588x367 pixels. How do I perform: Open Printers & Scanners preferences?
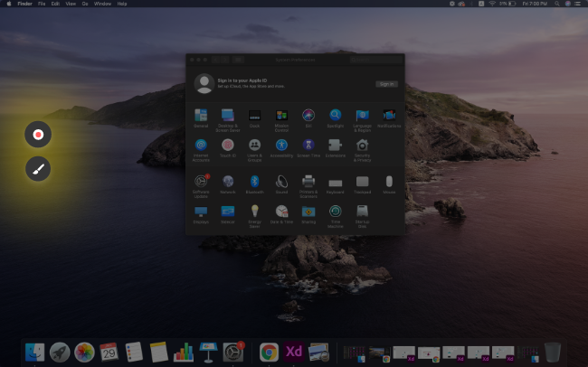click(x=308, y=186)
